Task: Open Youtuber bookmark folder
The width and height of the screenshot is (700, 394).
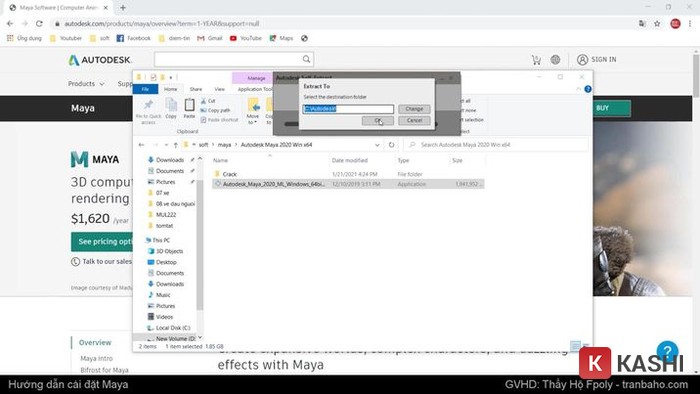Action: coord(66,38)
